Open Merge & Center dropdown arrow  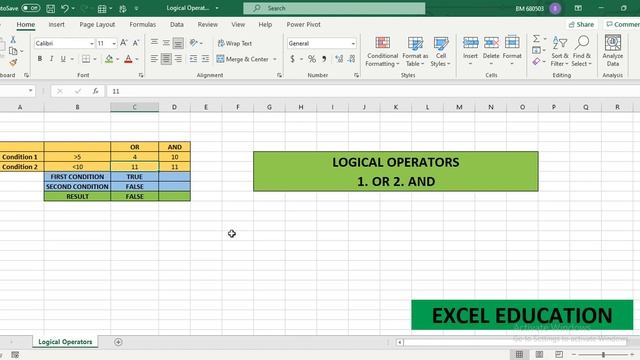pos(275,59)
